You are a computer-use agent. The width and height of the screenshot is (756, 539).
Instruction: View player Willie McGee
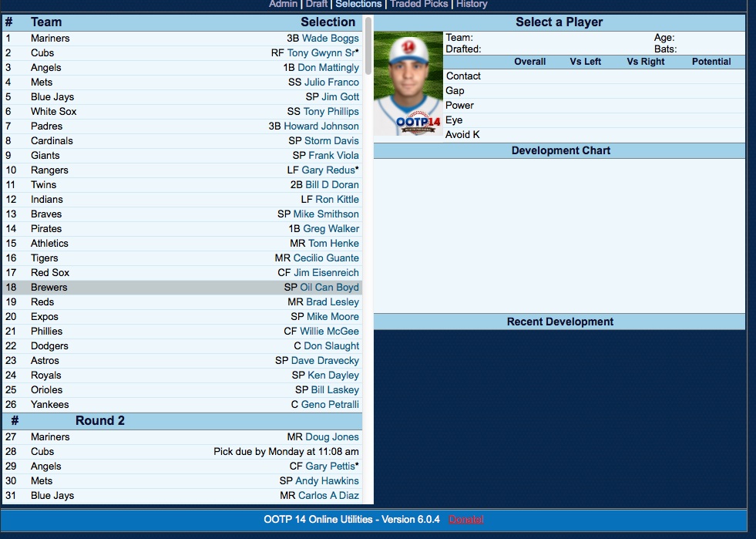point(329,332)
